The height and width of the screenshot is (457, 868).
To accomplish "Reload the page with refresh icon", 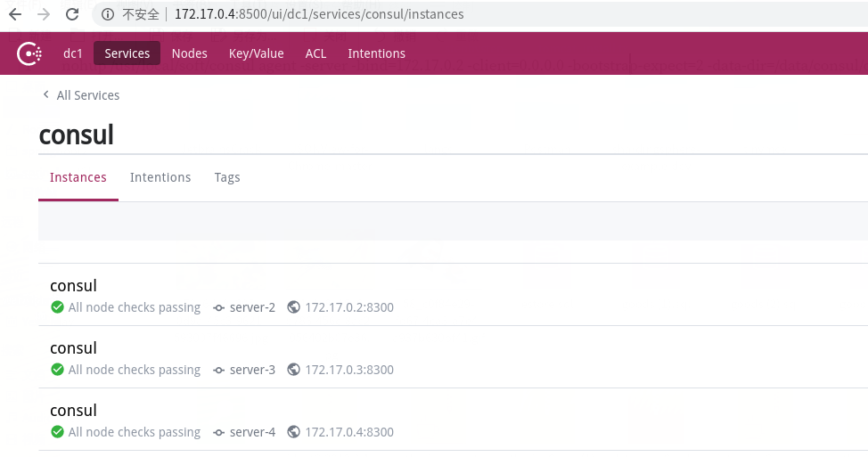I will pos(72,14).
